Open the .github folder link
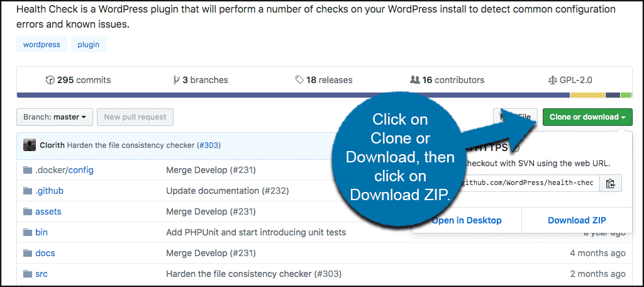The image size is (644, 287). tap(49, 191)
